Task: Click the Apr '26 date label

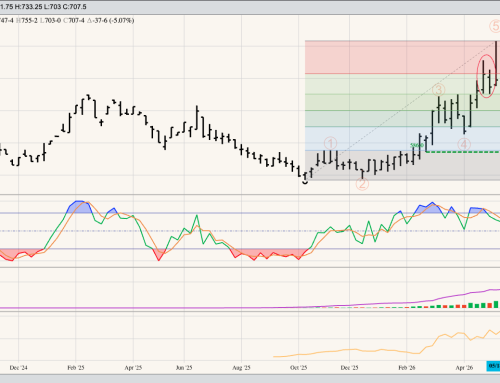Action: click(464, 368)
